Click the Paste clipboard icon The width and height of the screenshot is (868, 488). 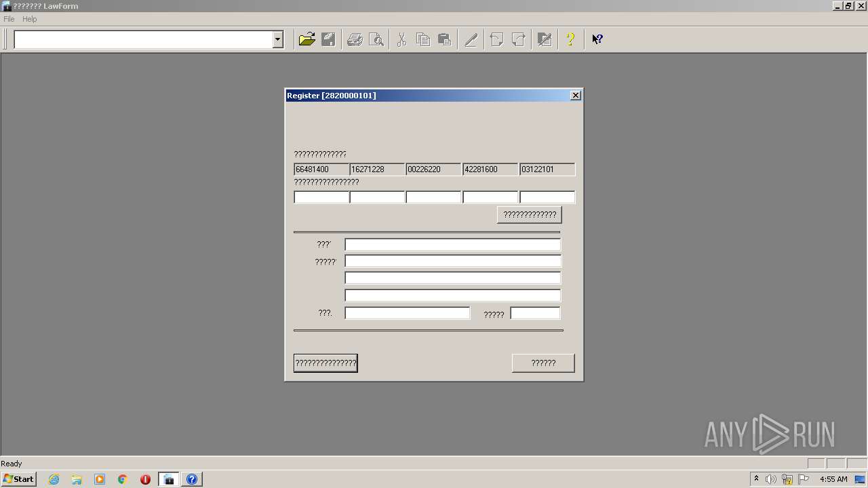[x=444, y=39]
